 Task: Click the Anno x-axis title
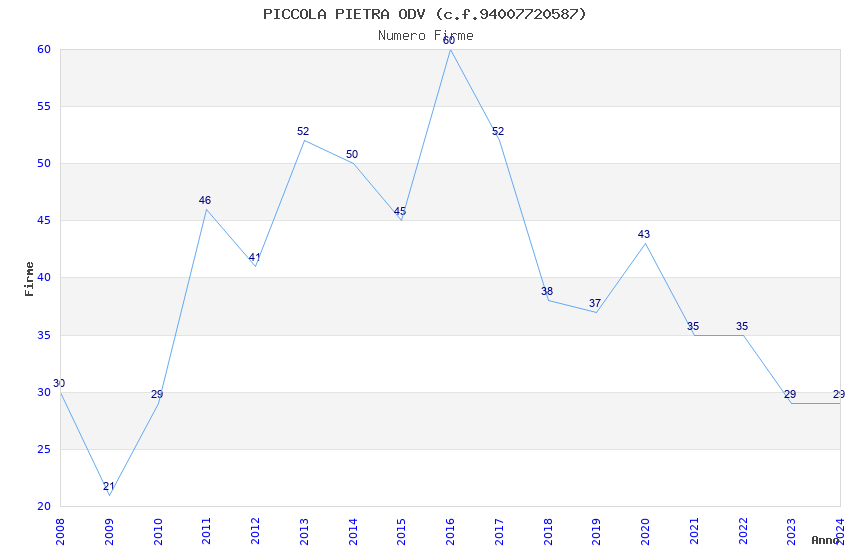click(825, 540)
